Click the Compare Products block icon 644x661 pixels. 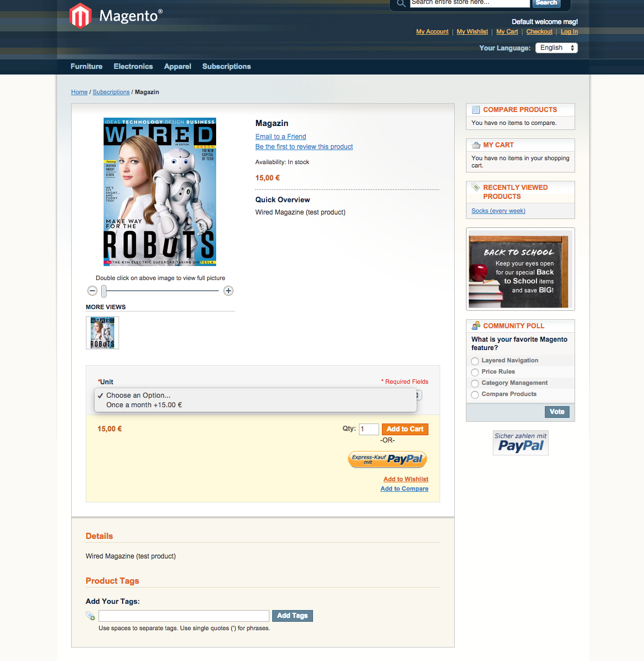tap(476, 110)
